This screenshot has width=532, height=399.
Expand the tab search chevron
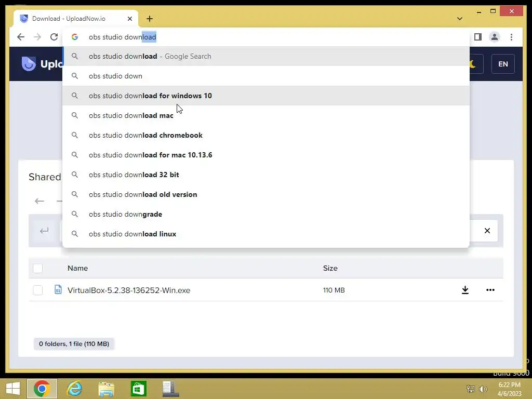click(x=460, y=19)
